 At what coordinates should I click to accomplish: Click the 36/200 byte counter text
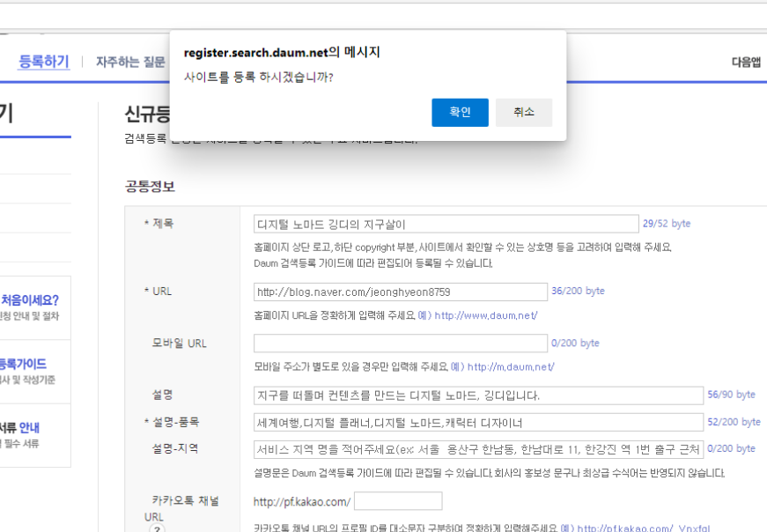[x=578, y=291]
